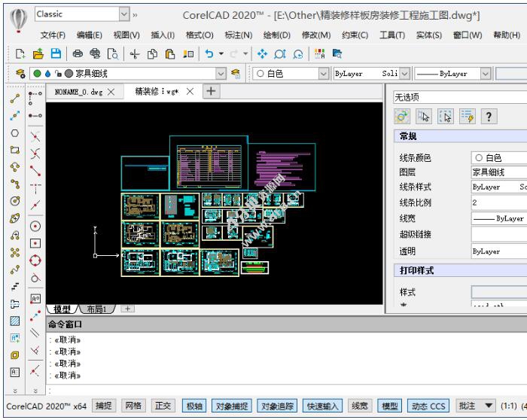This screenshot has width=527, height=420.
Task: Click the Open file folder icon
Action: (38, 53)
